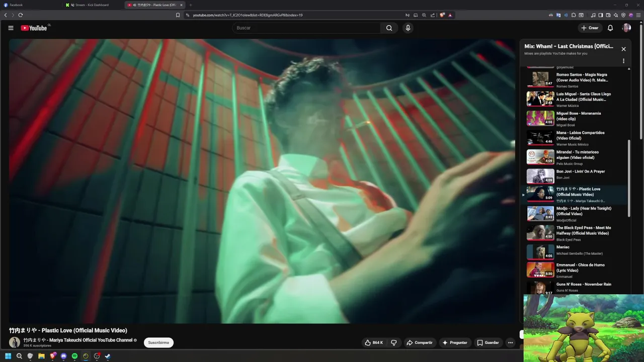The width and height of the screenshot is (644, 362).
Task: Like the video with the thumbs-up 864 K
Action: tap(373, 342)
